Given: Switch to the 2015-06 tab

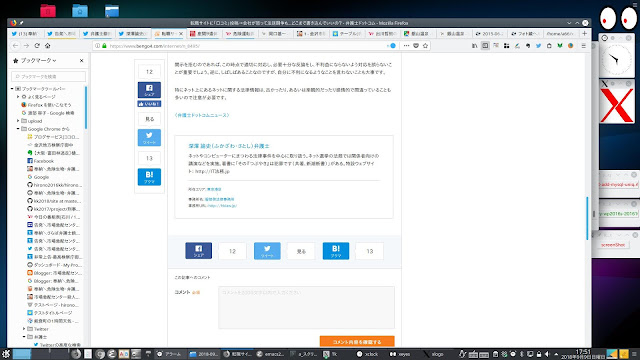Looking at the screenshot, I should [488, 34].
